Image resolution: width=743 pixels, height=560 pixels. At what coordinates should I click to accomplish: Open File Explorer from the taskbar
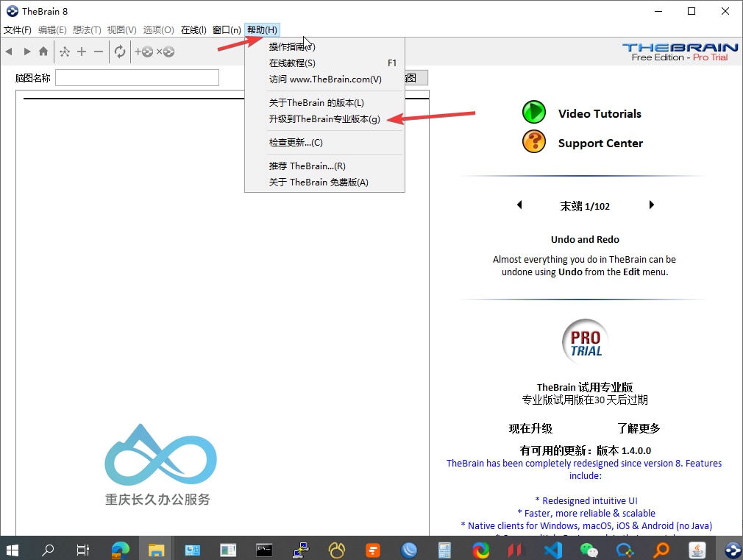click(x=156, y=550)
